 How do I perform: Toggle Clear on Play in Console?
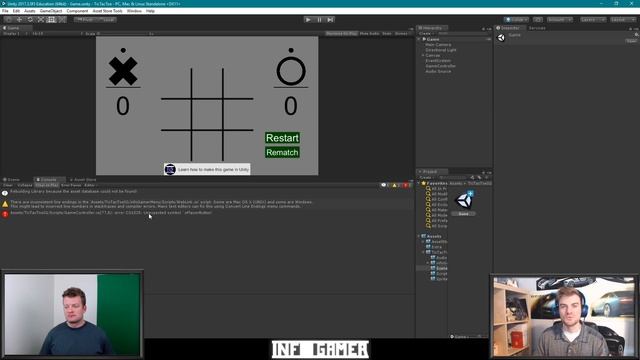[x=47, y=185]
